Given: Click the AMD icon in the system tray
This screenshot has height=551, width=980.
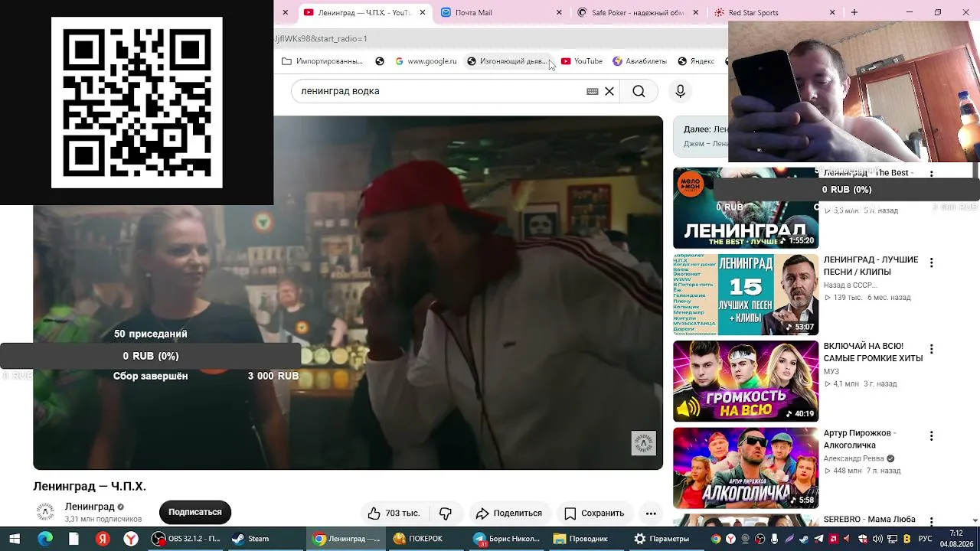Looking at the screenshot, I should 834,539.
